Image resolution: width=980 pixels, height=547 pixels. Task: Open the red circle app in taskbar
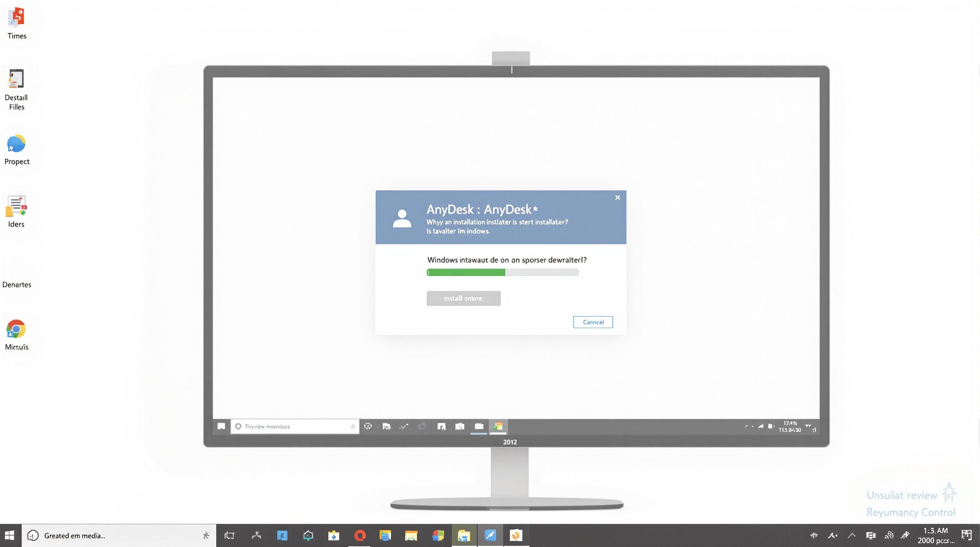(360, 536)
